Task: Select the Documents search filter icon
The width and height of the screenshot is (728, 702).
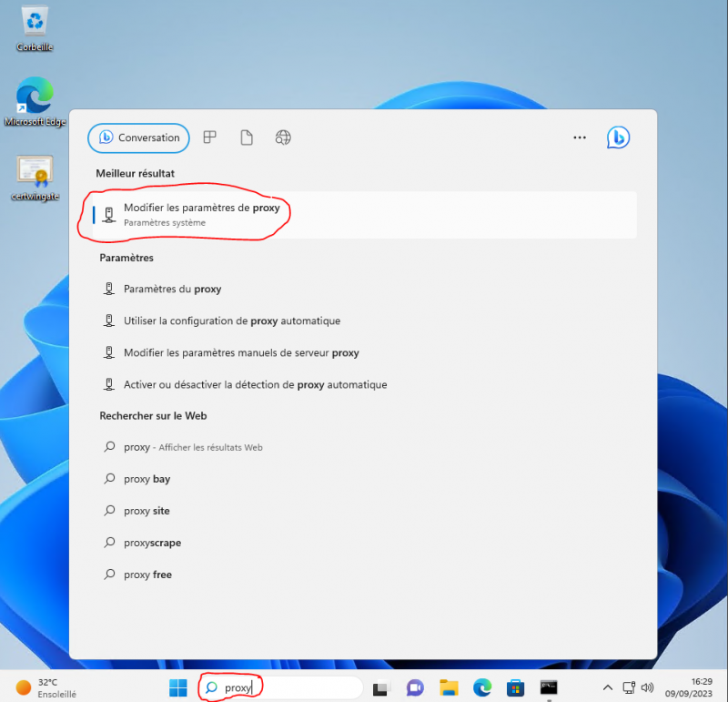Action: click(246, 137)
